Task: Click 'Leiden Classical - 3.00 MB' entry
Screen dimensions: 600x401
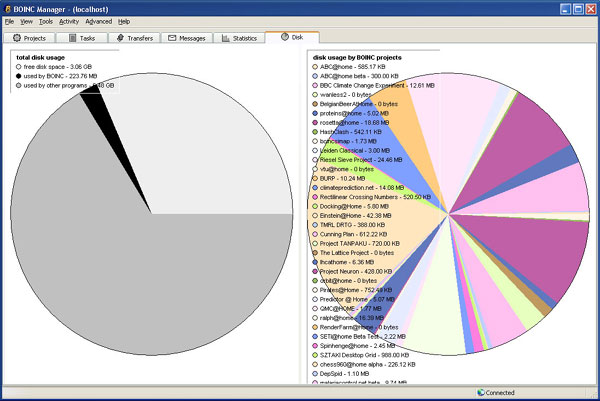Action: tap(355, 151)
